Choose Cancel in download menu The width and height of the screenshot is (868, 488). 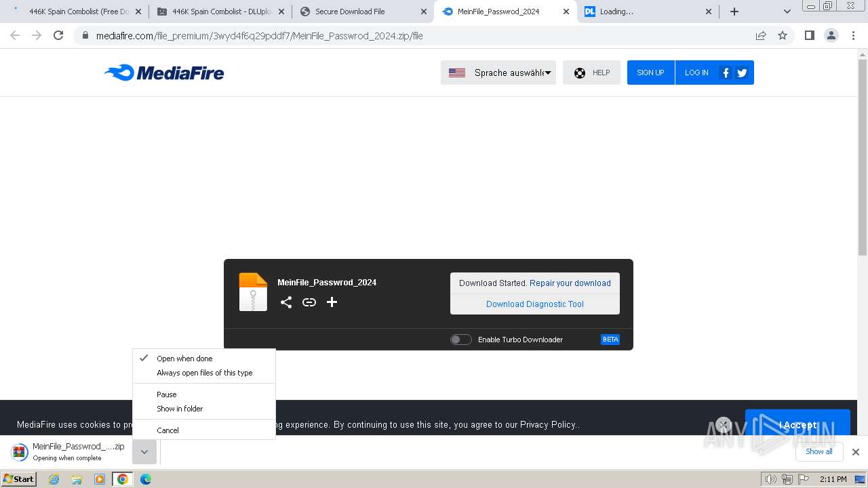(x=204, y=430)
